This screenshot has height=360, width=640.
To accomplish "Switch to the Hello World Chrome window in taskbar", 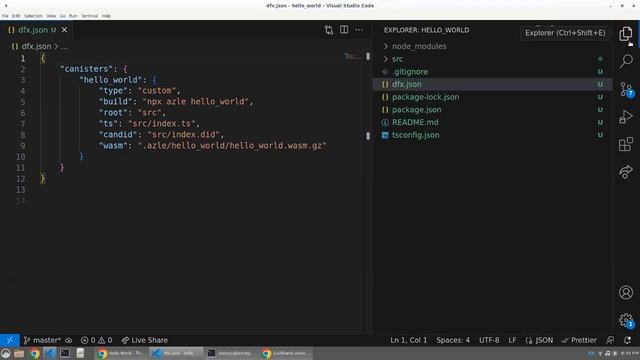I will [x=121, y=353].
